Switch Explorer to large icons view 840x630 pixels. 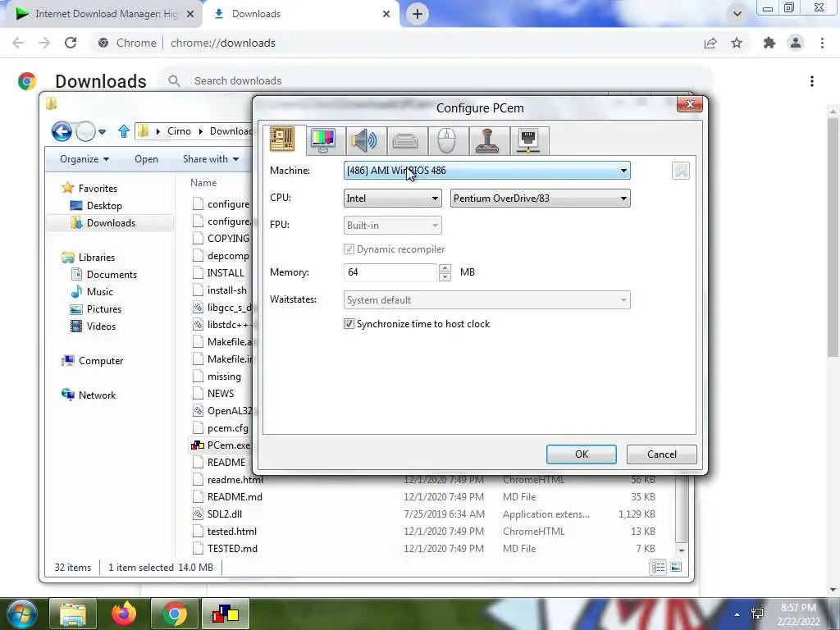coord(676,568)
